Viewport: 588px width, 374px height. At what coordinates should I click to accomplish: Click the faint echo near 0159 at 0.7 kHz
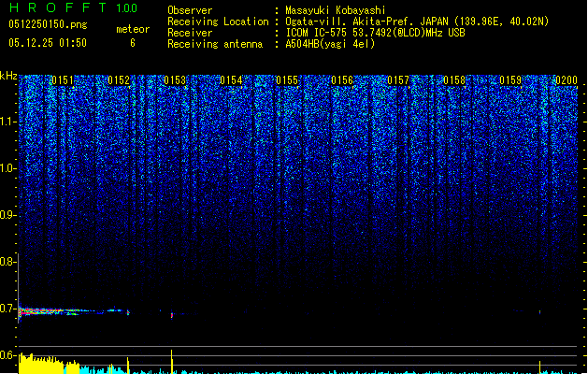[x=539, y=311]
